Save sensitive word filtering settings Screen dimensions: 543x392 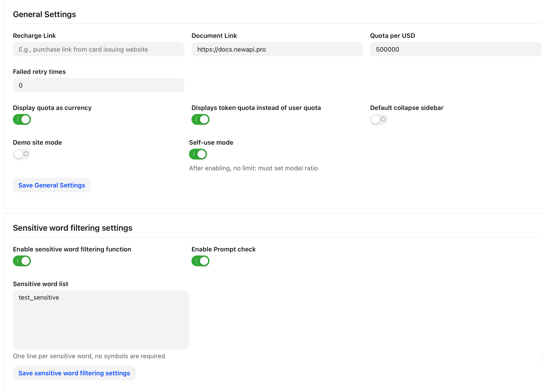tap(74, 373)
